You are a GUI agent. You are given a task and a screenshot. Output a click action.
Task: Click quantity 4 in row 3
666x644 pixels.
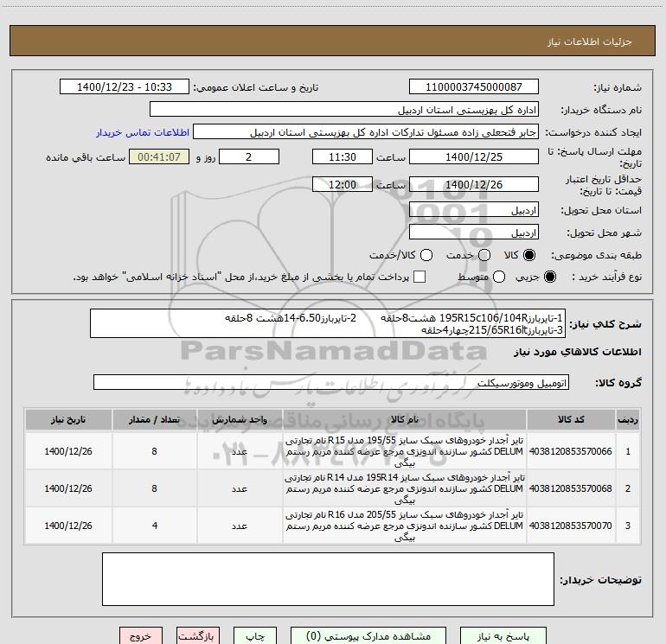pyautogui.click(x=155, y=526)
